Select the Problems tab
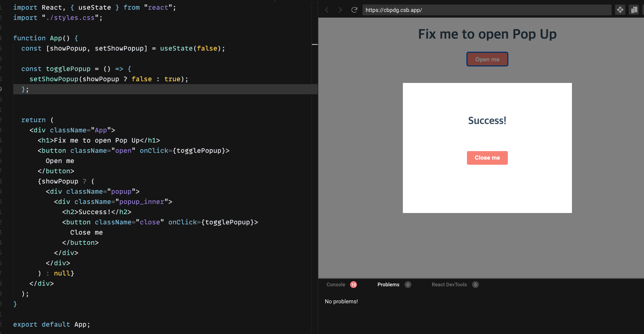Image resolution: width=644 pixels, height=334 pixels. point(388,285)
